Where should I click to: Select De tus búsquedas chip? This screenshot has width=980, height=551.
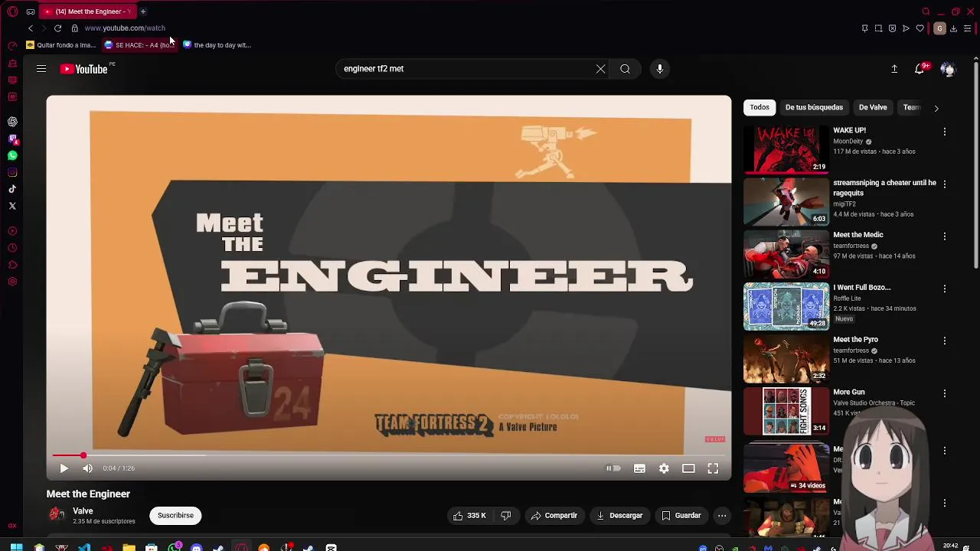tap(814, 107)
